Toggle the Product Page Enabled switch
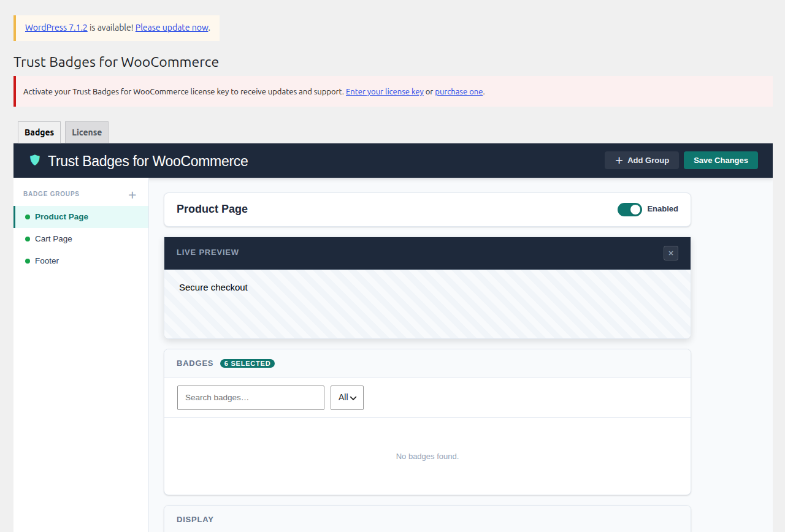 pos(630,209)
